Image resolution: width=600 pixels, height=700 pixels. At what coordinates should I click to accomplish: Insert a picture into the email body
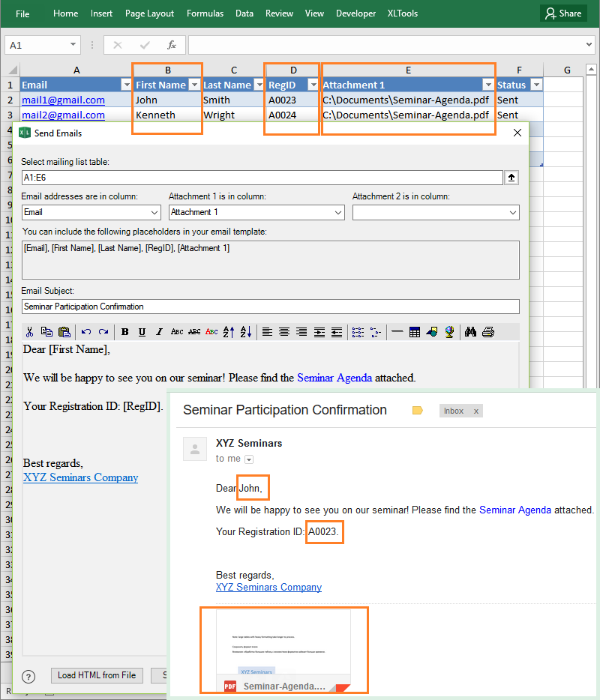433,331
